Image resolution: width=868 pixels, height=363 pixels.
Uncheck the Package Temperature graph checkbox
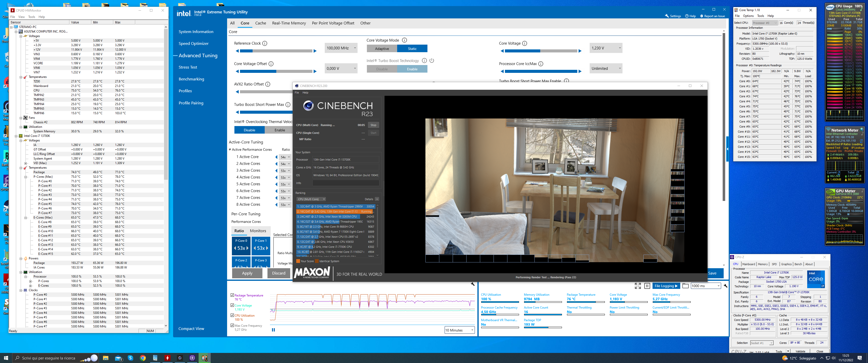232,295
